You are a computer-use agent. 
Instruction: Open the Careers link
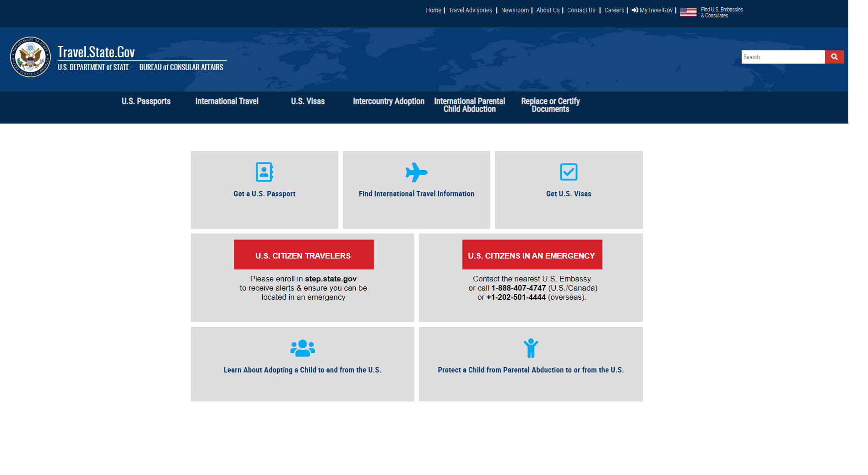(614, 10)
